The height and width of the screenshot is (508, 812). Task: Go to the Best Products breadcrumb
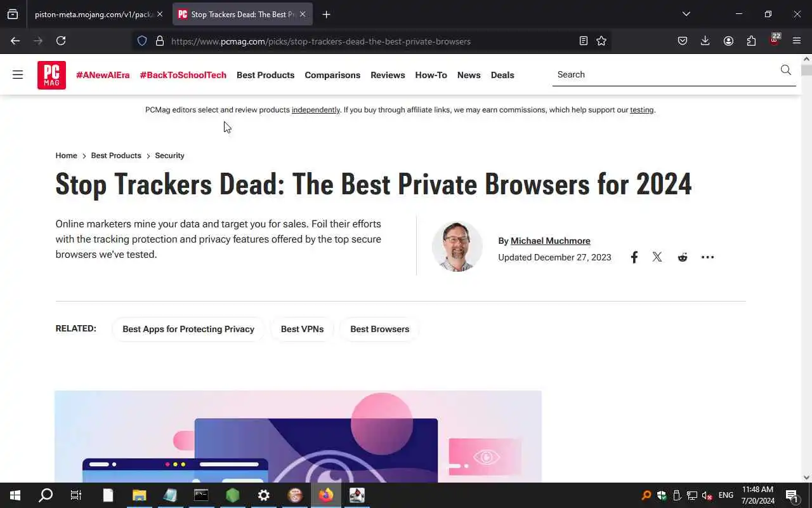[x=116, y=156]
